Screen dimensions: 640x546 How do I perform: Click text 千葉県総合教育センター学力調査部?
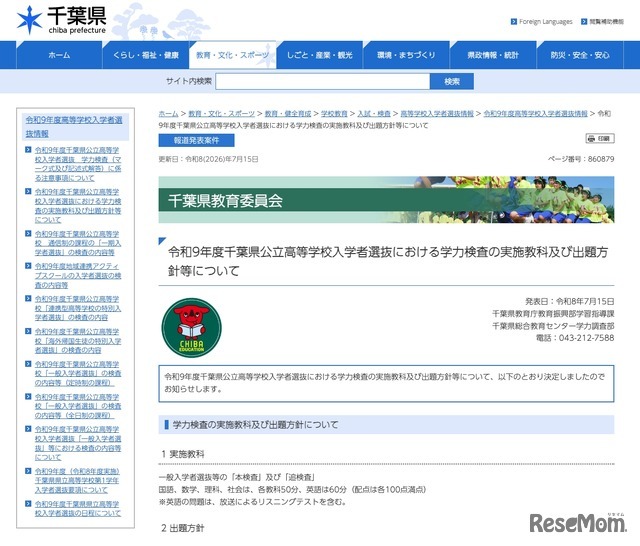point(553,326)
